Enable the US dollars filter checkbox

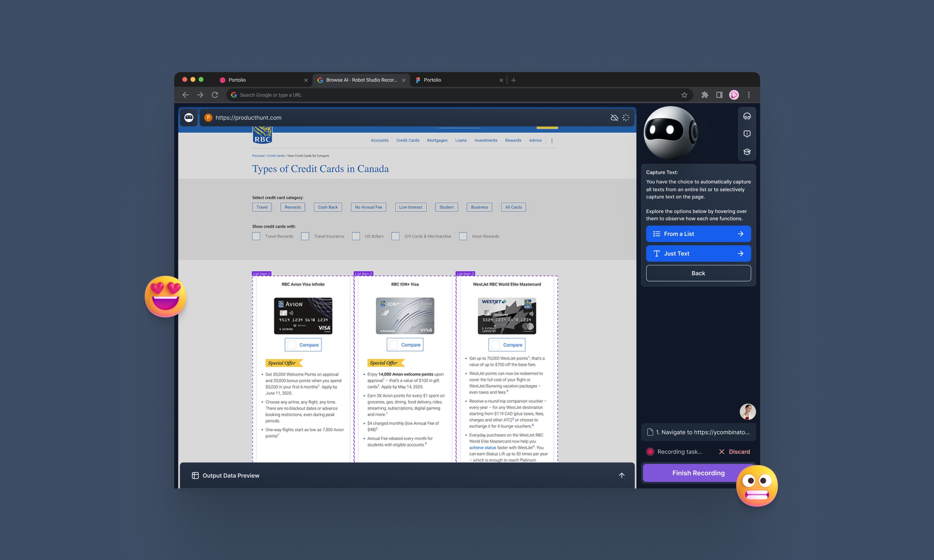[x=356, y=236]
